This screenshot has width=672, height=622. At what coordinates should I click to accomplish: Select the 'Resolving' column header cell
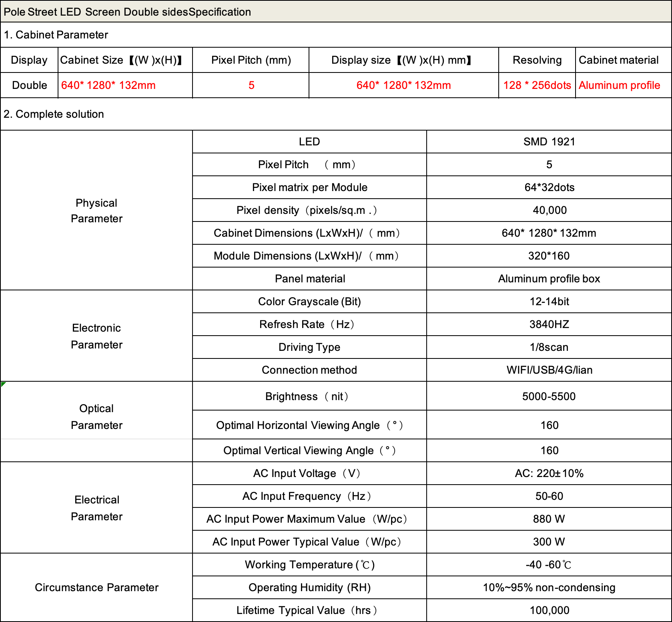pos(537,60)
